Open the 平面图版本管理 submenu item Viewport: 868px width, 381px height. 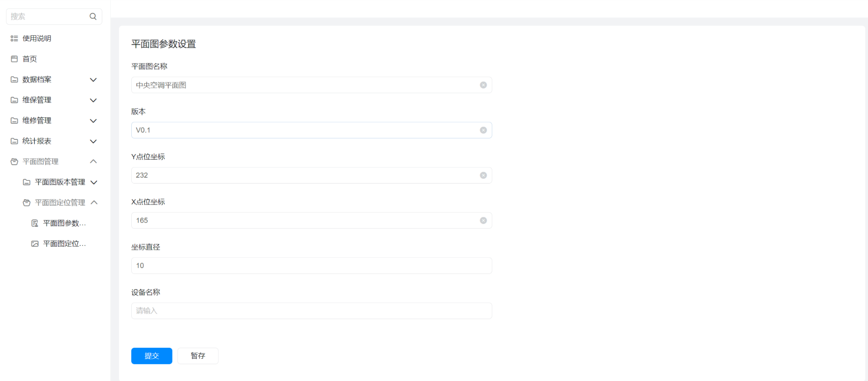coord(60,182)
